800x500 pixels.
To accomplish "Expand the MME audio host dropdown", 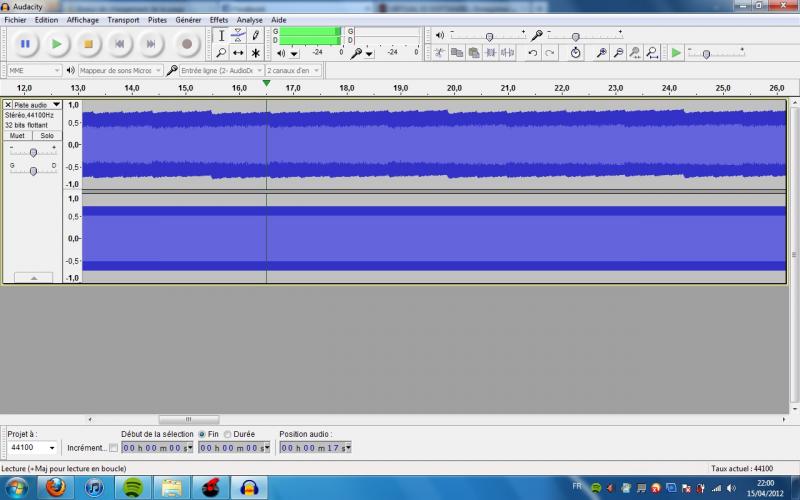I will [56, 70].
